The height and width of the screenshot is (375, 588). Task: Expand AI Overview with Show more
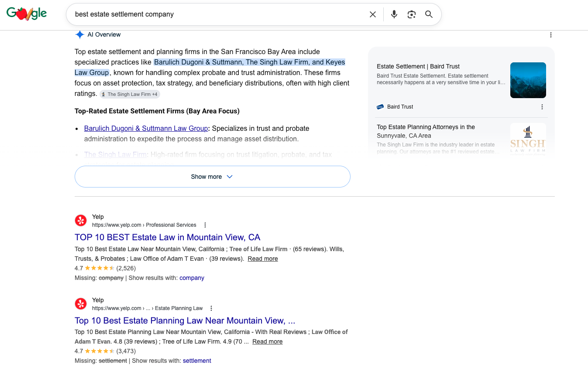click(213, 177)
